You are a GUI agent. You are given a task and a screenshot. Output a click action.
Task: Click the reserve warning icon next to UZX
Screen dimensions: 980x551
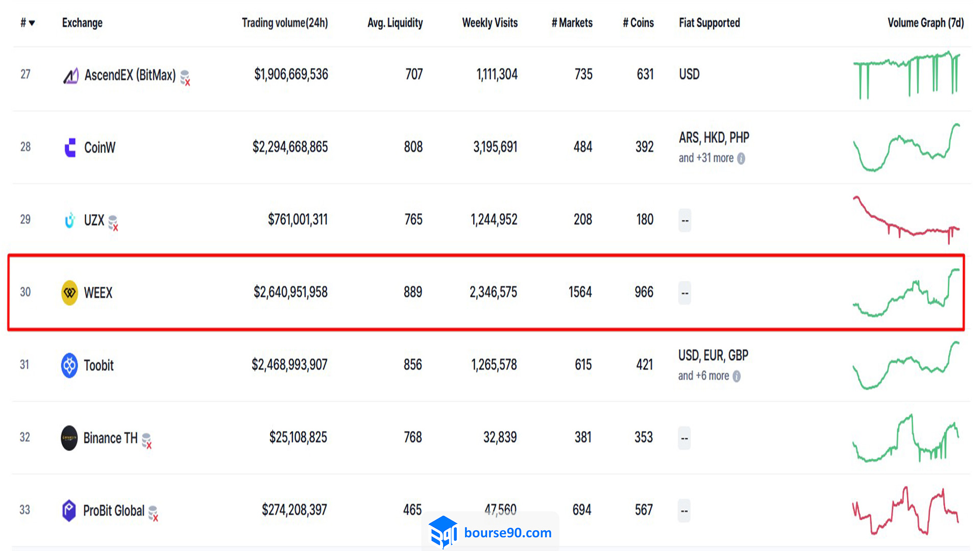pyautogui.click(x=113, y=223)
